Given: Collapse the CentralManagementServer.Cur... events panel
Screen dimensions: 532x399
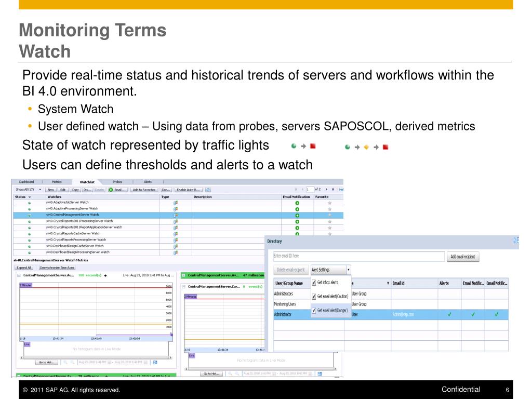Looking at the screenshot, I should coord(183,287).
